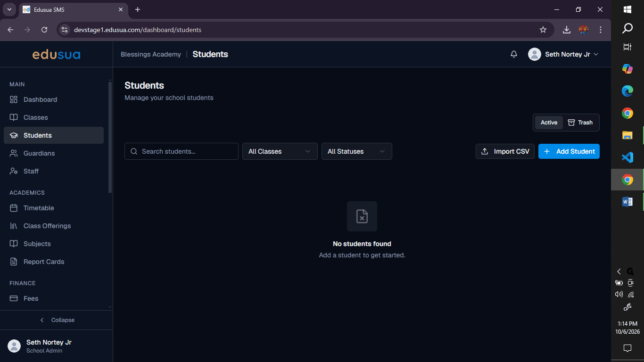Screen dimensions: 644x362
Task: Open Microsoft Edge from taskbar
Action: tap(627, 91)
